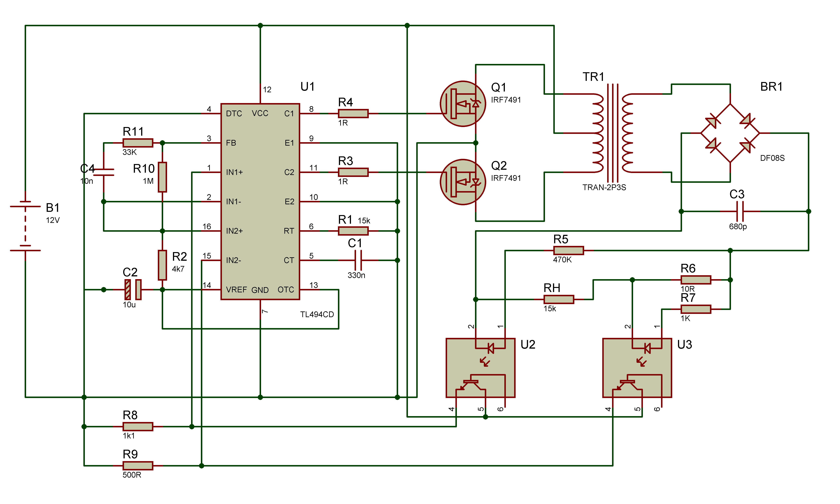The image size is (840, 504).
Task: Click the TL494CD part label
Action: (317, 315)
